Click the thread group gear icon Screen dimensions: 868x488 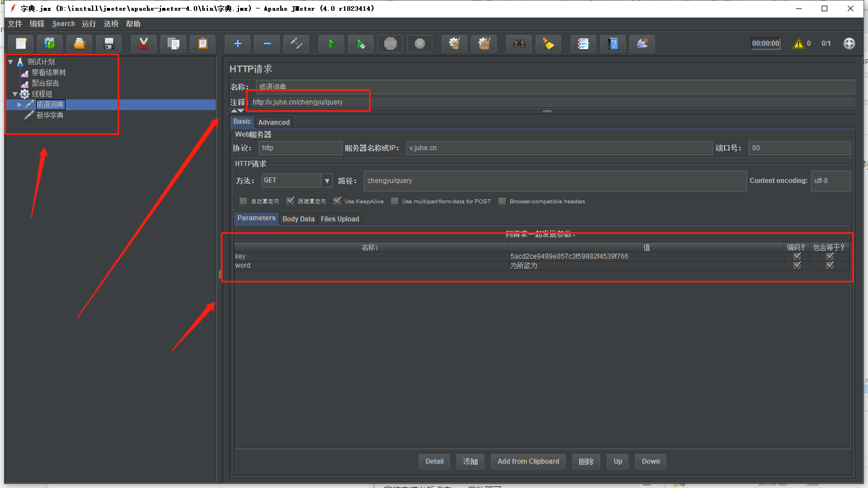[x=25, y=94]
